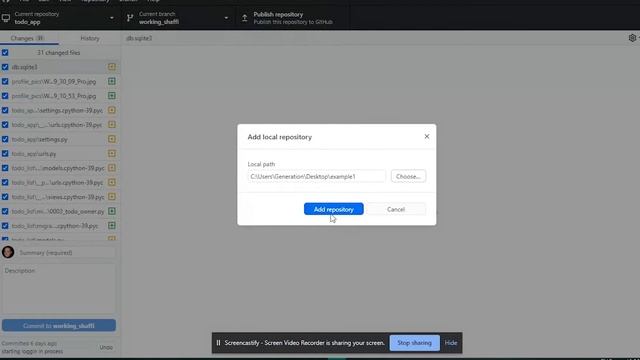Select the models.cpython-39.pyc file row
This screenshot has height=360, width=640.
pos(60,168)
